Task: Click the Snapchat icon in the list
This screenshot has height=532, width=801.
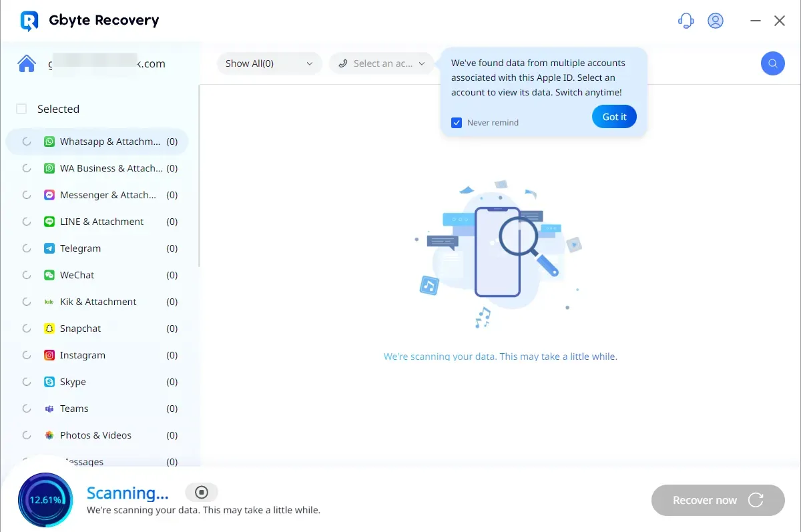Action: tap(49, 328)
